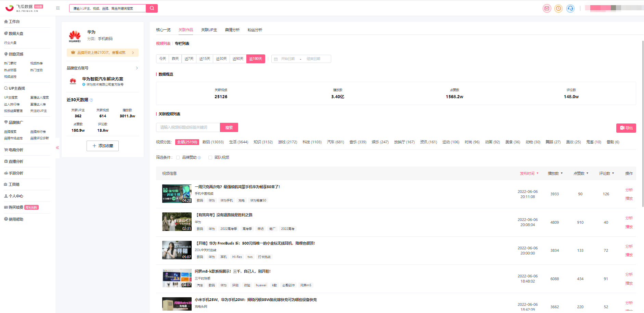Open thumbnail of 华为 FreeBuds 5i 开箱 video
644x313 pixels.
tap(177, 250)
